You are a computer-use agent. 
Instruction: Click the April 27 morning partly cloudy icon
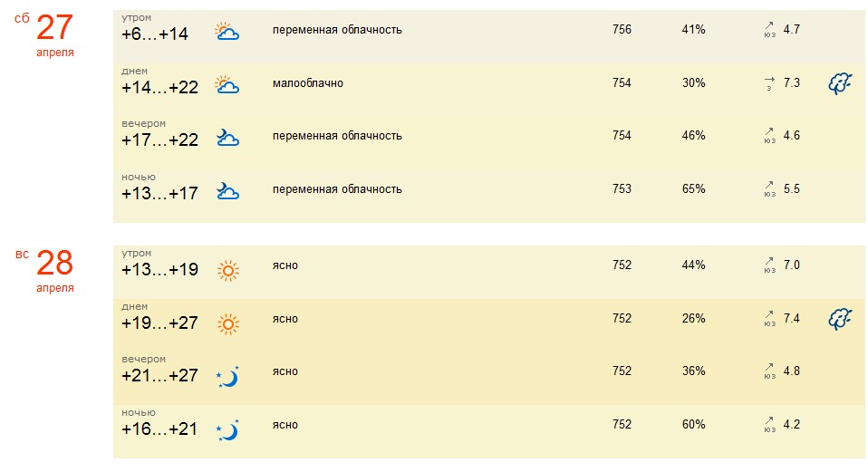pyautogui.click(x=227, y=33)
